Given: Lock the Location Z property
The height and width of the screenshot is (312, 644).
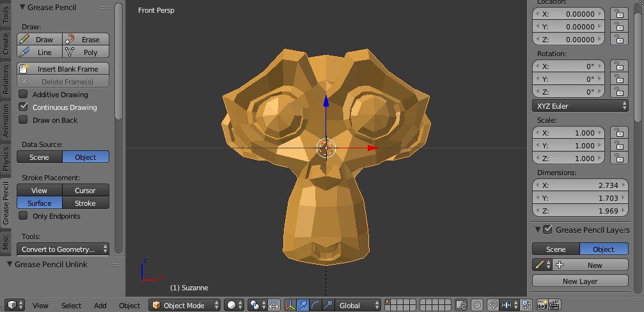Looking at the screenshot, I should coord(618,40).
